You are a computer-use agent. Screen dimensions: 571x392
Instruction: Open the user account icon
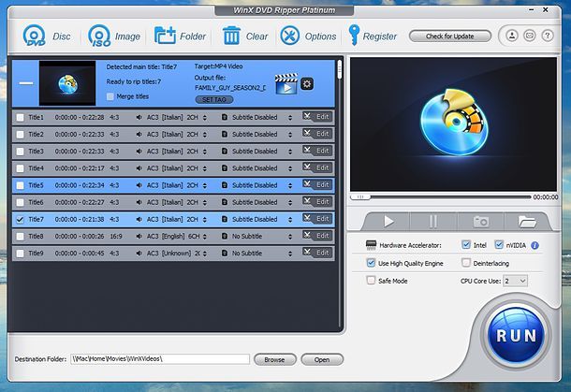point(512,36)
